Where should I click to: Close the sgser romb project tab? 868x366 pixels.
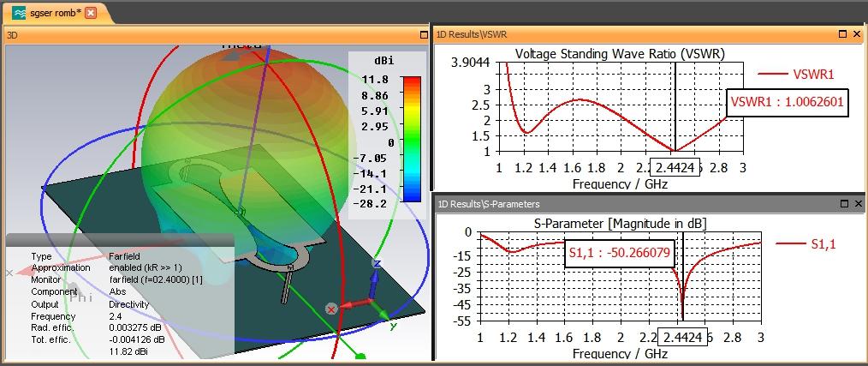coord(91,13)
